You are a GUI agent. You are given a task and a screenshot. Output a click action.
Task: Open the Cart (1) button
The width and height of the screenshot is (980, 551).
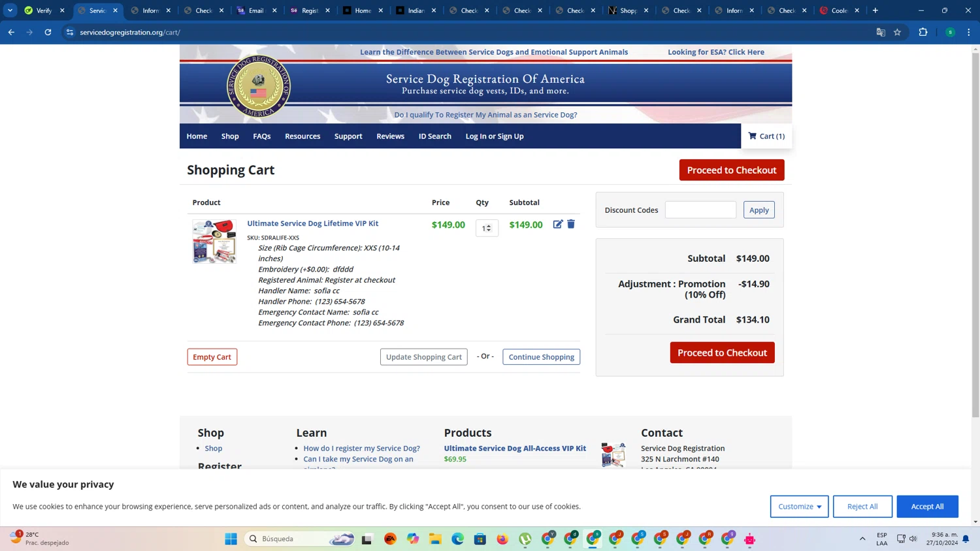766,136
